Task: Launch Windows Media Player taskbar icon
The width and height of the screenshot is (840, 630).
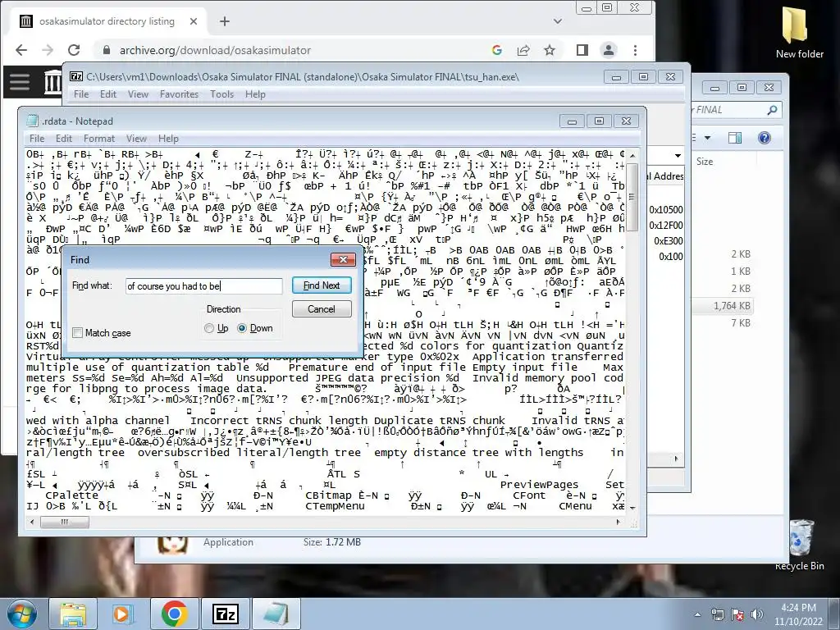Action: (123, 614)
